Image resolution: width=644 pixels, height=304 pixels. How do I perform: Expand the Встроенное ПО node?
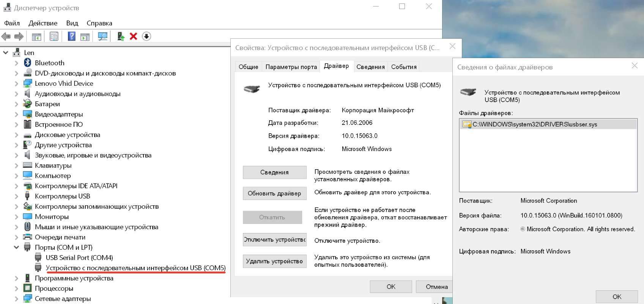tap(16, 124)
